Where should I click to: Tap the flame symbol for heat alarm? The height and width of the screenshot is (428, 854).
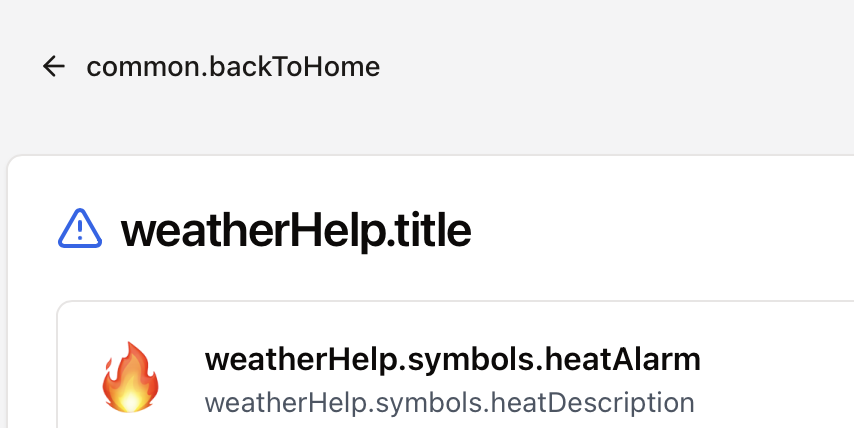point(130,377)
